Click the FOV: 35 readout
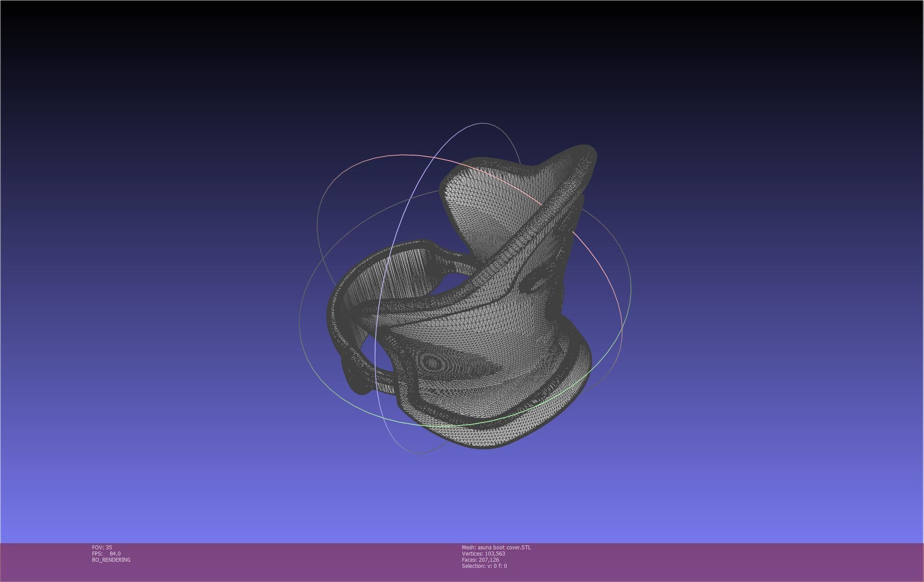Viewport: 924px width, 582px height. pos(102,547)
